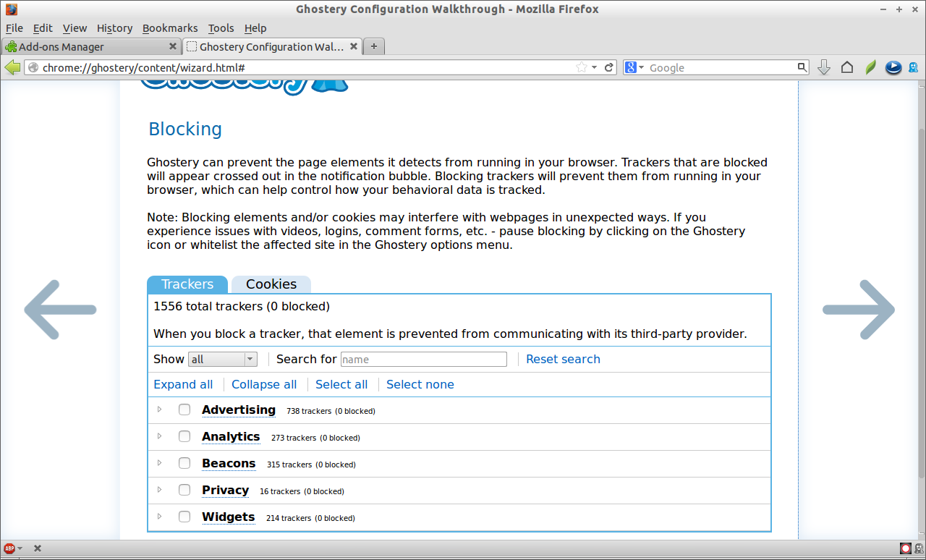Click the Adblock Plus ABP status icon
926x560 pixels.
click(9, 548)
